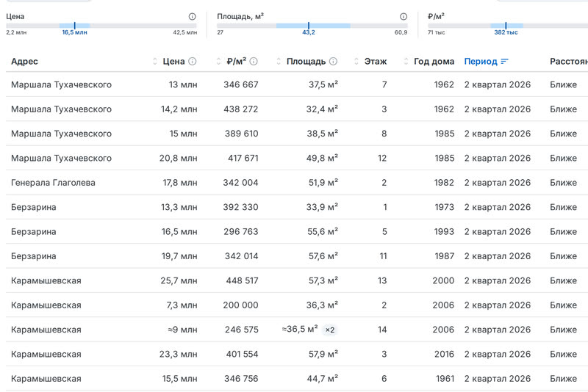This screenshot has width=588, height=392.
Task: Click the year 2016 cell
Action: [x=444, y=354]
